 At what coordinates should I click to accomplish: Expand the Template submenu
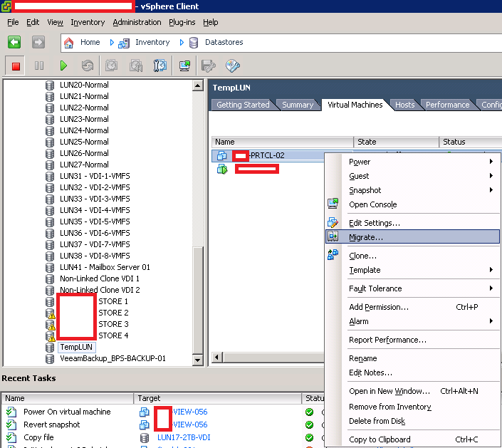[x=491, y=270]
